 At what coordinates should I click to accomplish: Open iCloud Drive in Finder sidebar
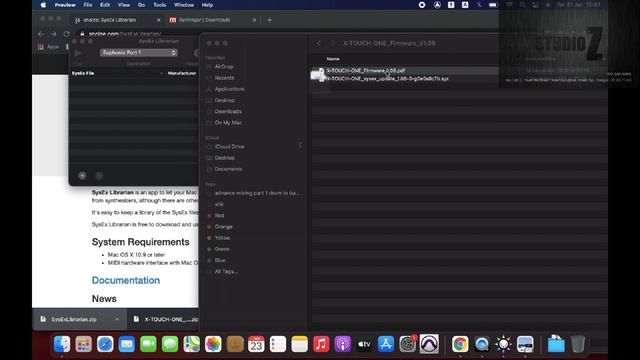[229, 147]
